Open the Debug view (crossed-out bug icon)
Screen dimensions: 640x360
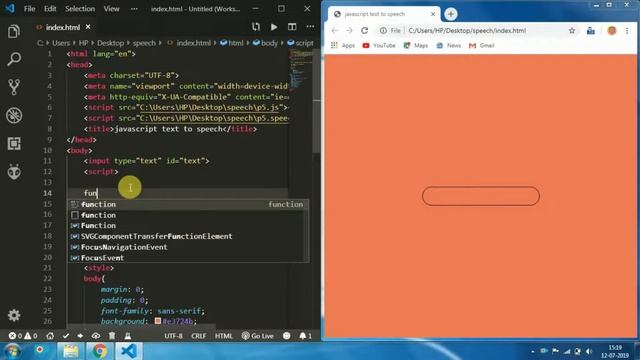point(14,116)
